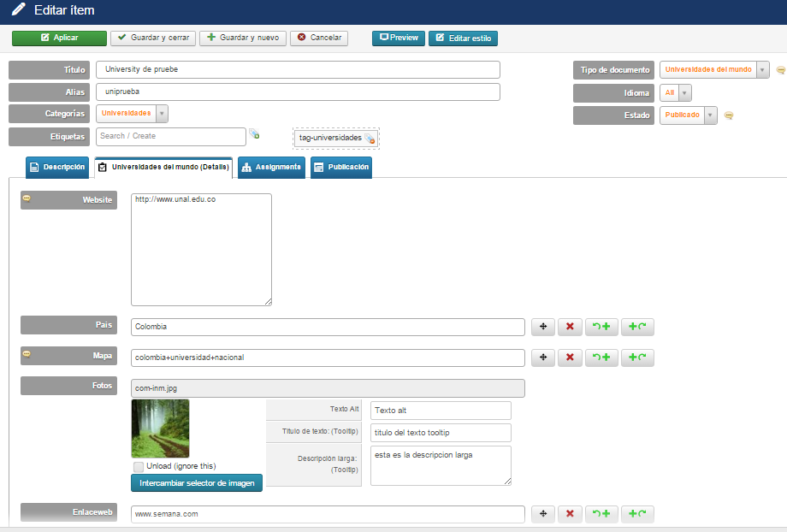Open the Tipo de documento dropdown

[x=762, y=69]
